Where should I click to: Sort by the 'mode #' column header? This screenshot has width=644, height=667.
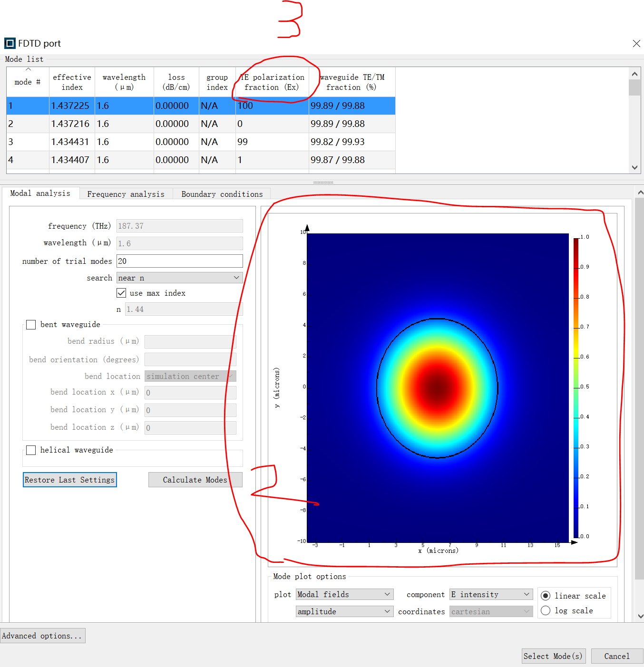point(28,82)
